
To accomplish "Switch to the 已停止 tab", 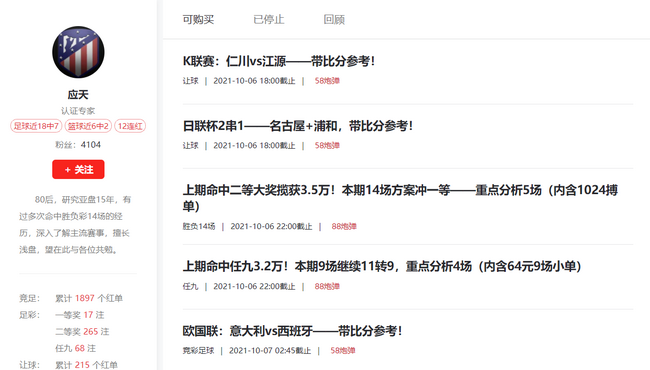I will 269,19.
